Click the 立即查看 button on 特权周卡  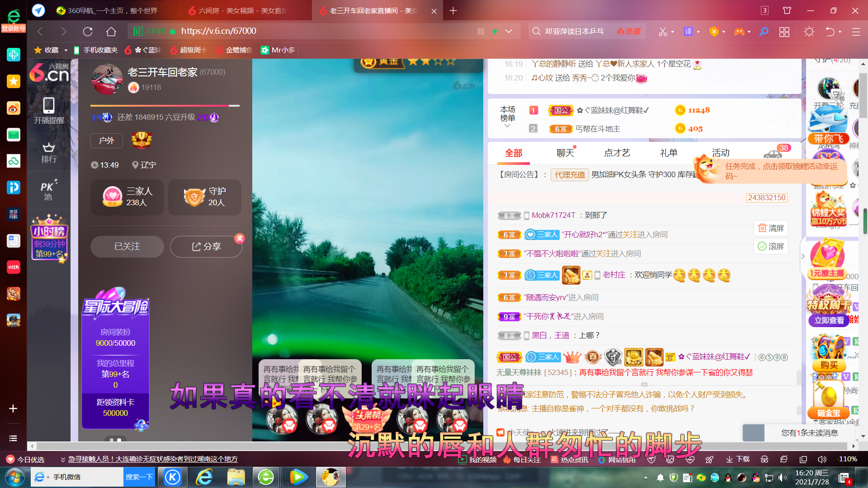829,320
